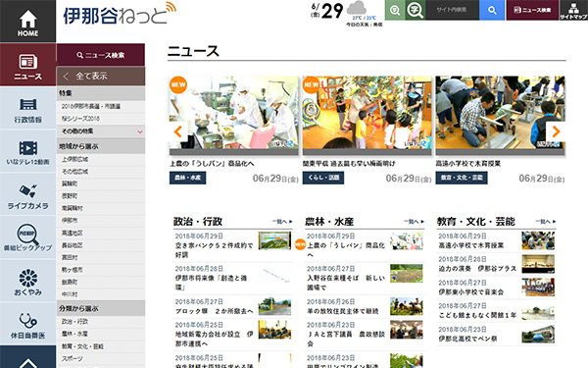This screenshot has height=368, width=588.
Task: Click the blue site search button
Action: point(492,10)
